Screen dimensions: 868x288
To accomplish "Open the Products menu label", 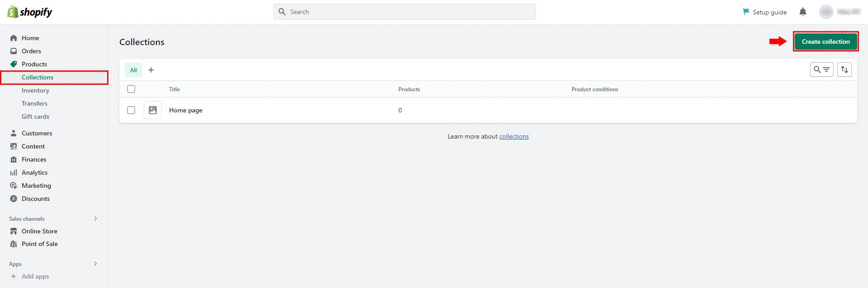I will [34, 64].
